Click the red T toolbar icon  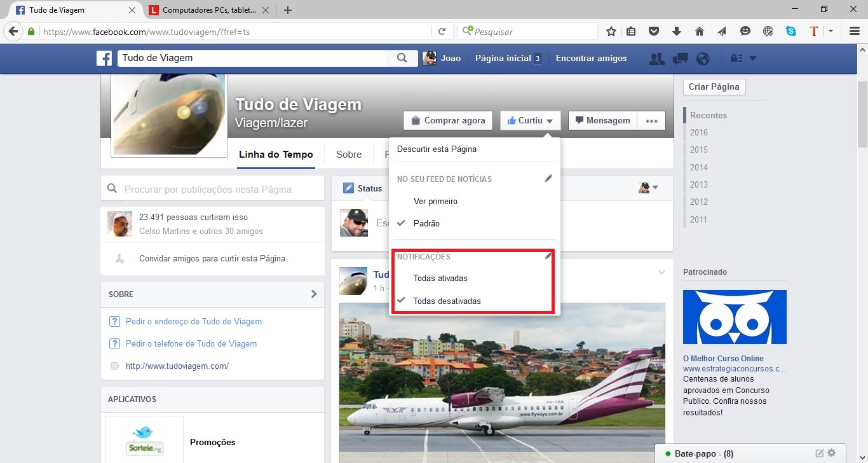point(814,31)
